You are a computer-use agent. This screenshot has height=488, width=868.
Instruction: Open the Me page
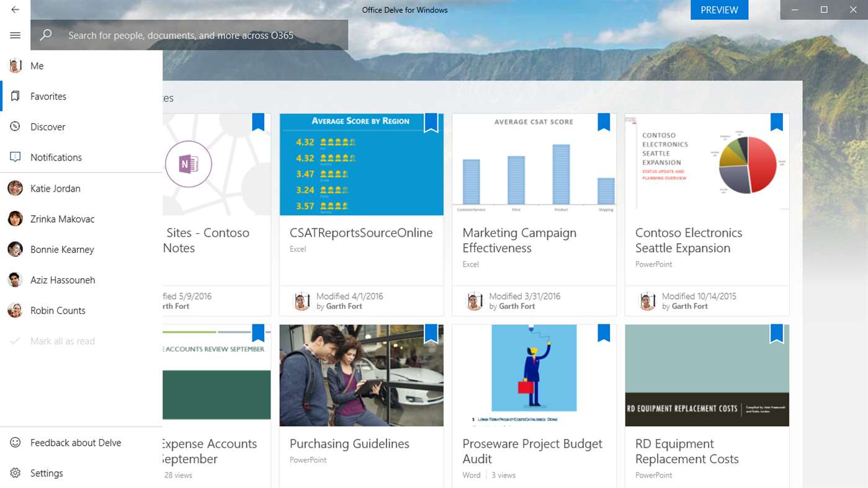(x=81, y=66)
